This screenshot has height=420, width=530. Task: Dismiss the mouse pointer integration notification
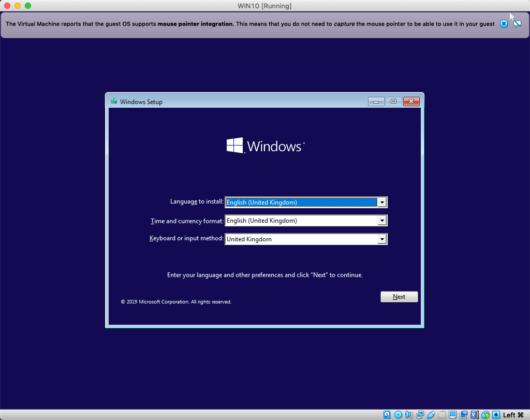[x=504, y=24]
